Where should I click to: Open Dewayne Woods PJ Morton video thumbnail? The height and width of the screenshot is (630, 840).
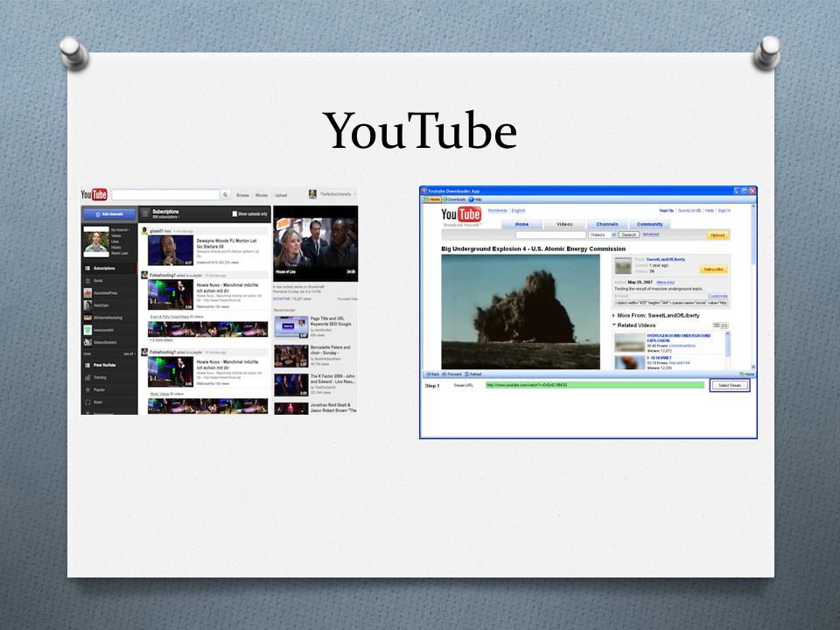pos(171,250)
